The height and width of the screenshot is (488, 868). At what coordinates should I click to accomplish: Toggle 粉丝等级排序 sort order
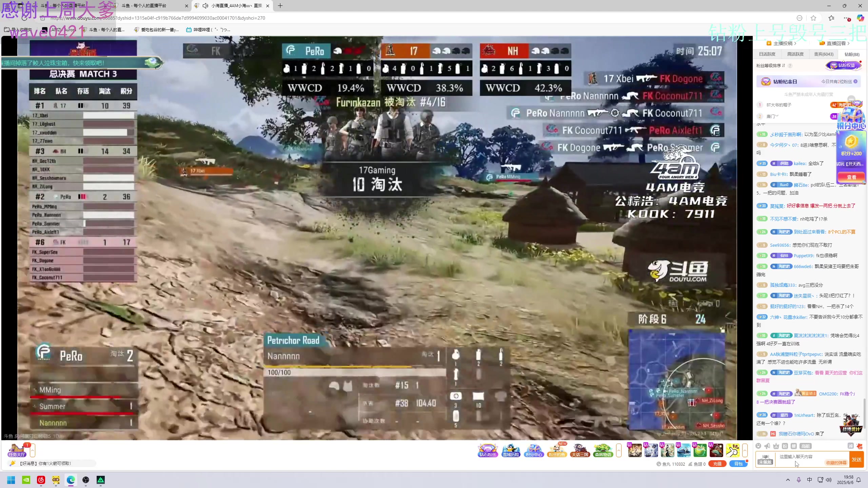point(771,66)
